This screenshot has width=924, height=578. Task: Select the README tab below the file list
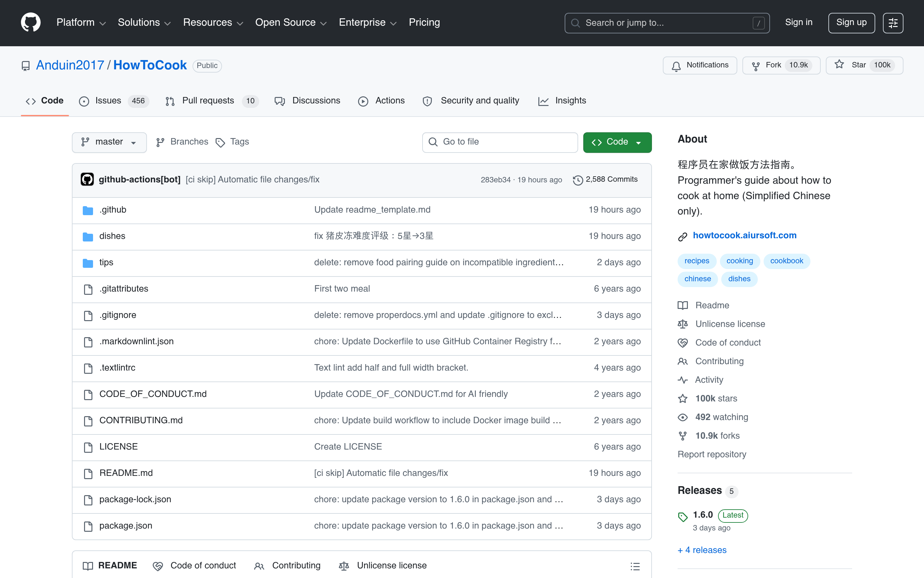point(110,566)
